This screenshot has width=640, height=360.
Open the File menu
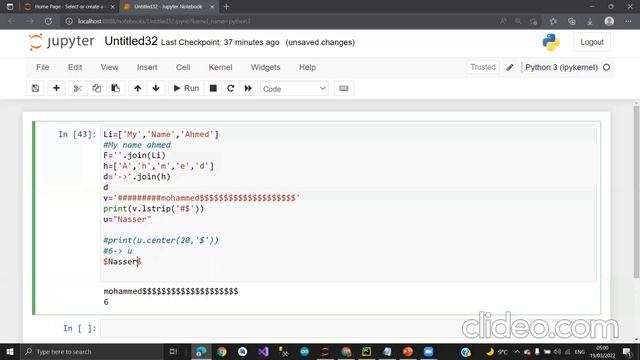click(x=42, y=67)
